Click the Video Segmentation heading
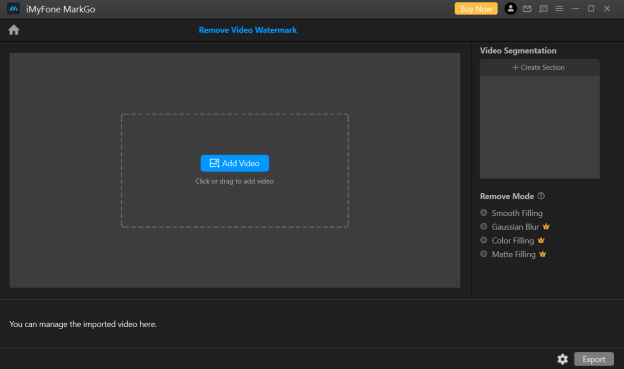 (518, 51)
